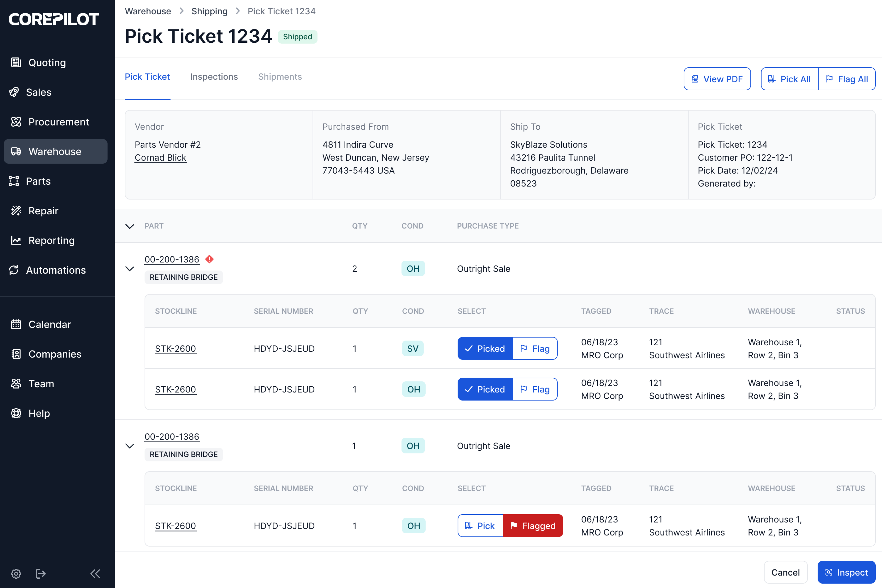This screenshot has height=588, width=882.
Task: Switch to the Shipments tab
Action: pos(280,77)
